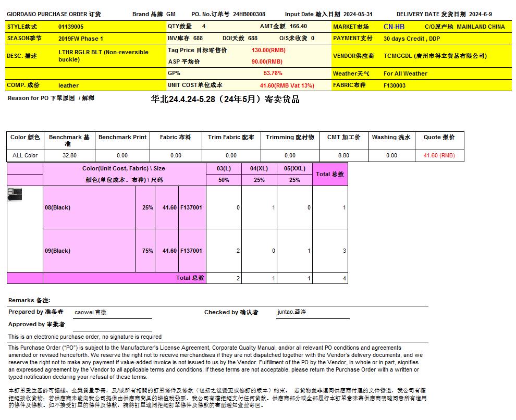This screenshot has height=420, width=516.
Task: Click the 08(Black) color row label
Action: (x=57, y=207)
